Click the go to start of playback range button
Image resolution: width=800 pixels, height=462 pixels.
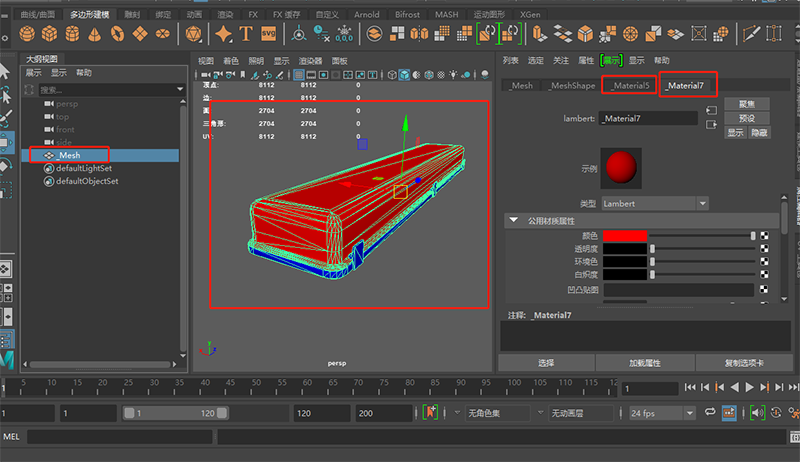coord(690,387)
